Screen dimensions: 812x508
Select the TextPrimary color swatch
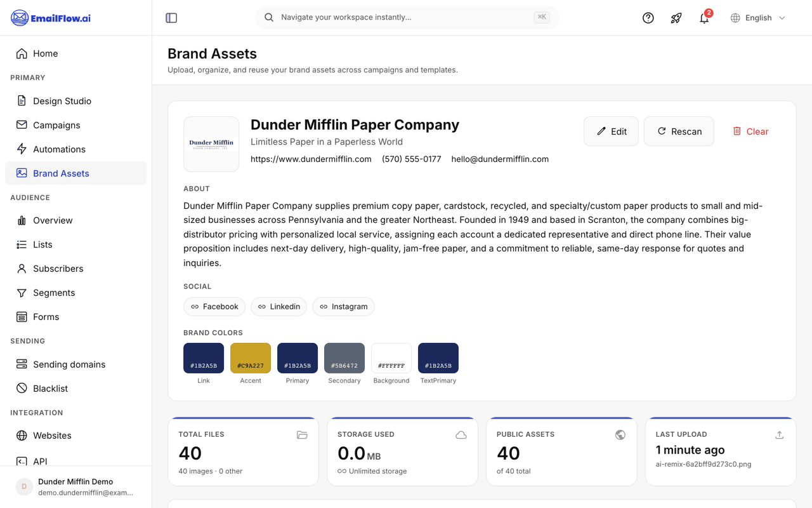tap(438, 358)
